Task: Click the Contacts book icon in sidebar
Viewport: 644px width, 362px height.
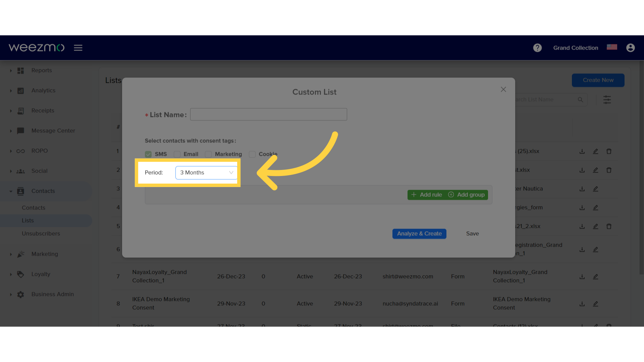Action: pyautogui.click(x=20, y=191)
